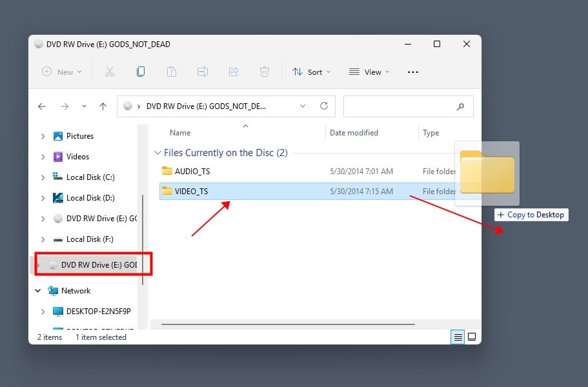Sort by Date modified column header
Viewport: 588px width, 387px height.
354,133
